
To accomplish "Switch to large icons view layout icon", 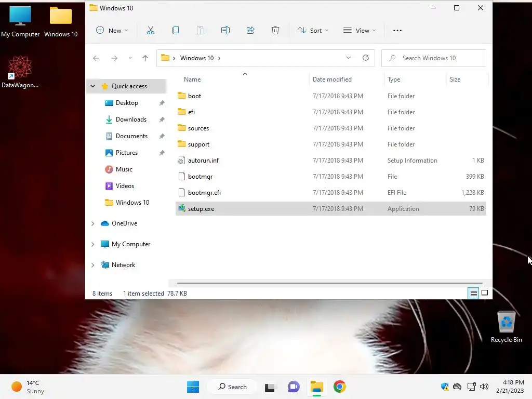I will point(485,293).
